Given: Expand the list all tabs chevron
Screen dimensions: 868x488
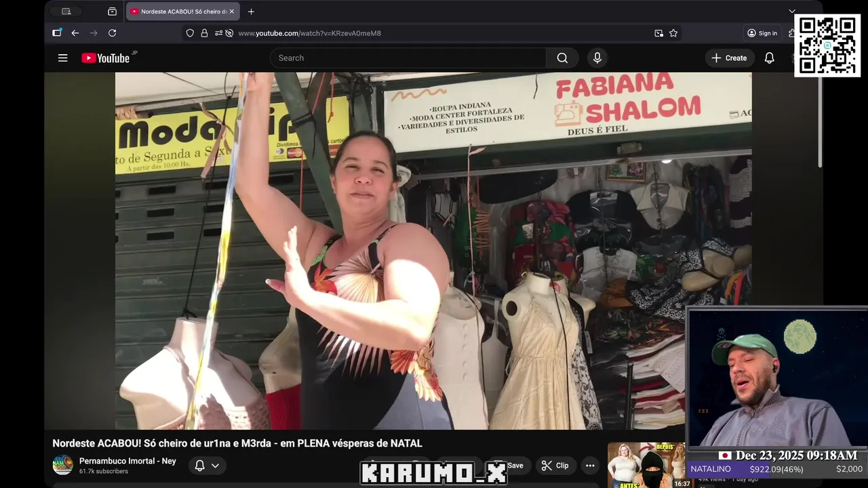Looking at the screenshot, I should 791,12.
